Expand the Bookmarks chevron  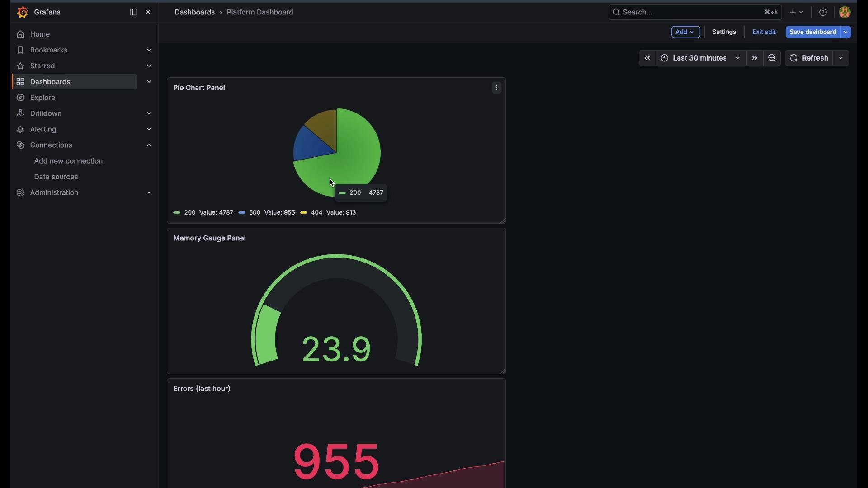coord(149,50)
